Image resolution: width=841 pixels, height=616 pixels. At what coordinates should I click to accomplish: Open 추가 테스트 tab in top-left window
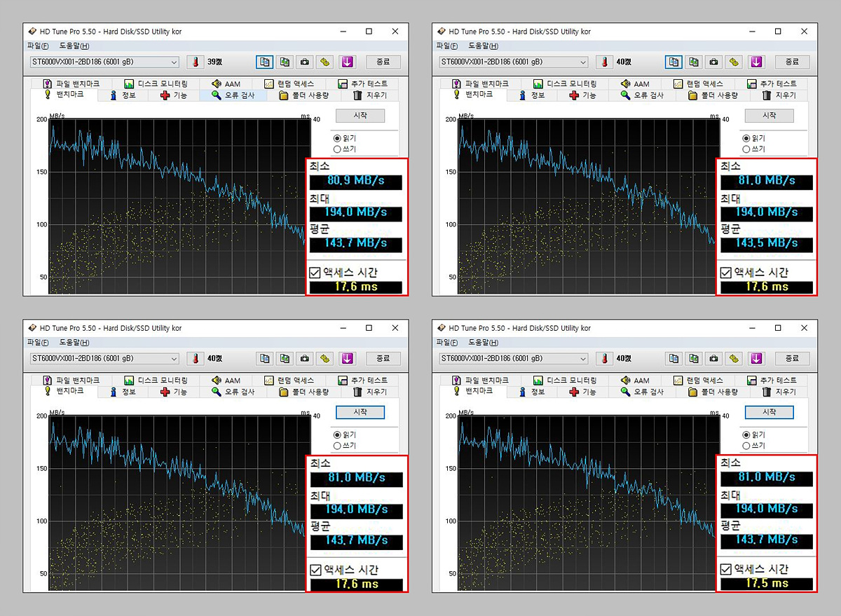coord(362,84)
